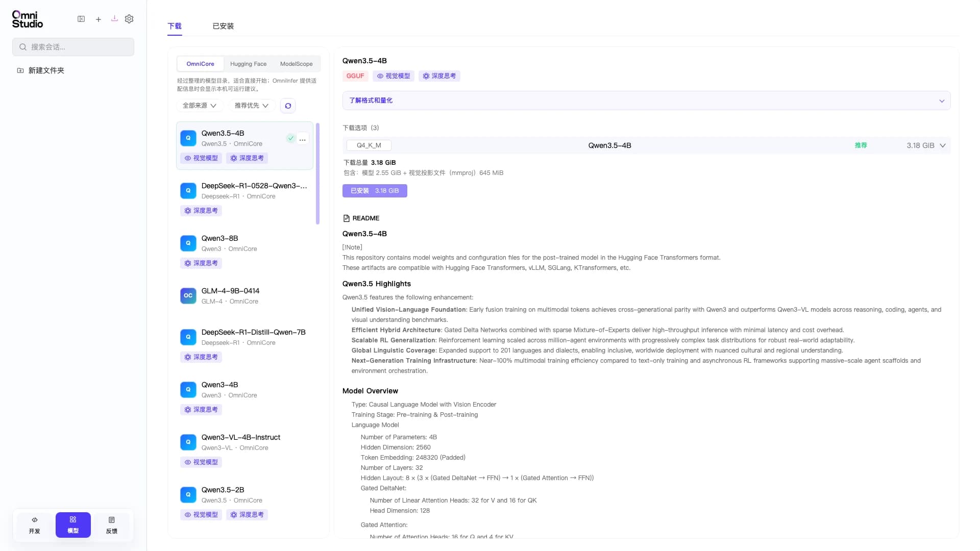Image resolution: width=980 pixels, height=551 pixels.
Task: Click the GLM-4-9B-0414 OC avatar icon
Action: pyautogui.click(x=188, y=296)
